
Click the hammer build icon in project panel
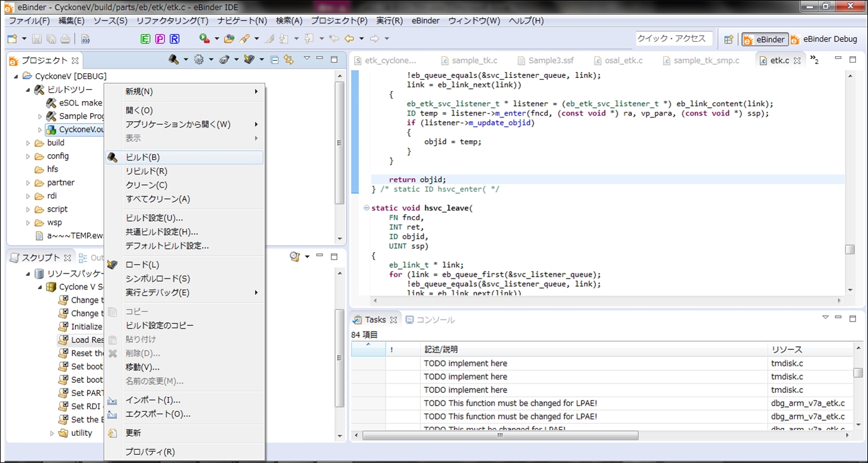[174, 60]
